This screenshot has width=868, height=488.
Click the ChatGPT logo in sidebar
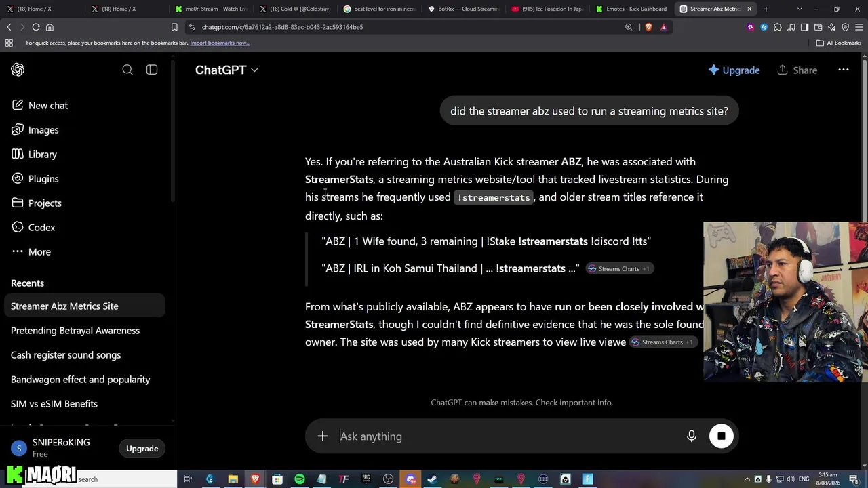click(18, 70)
